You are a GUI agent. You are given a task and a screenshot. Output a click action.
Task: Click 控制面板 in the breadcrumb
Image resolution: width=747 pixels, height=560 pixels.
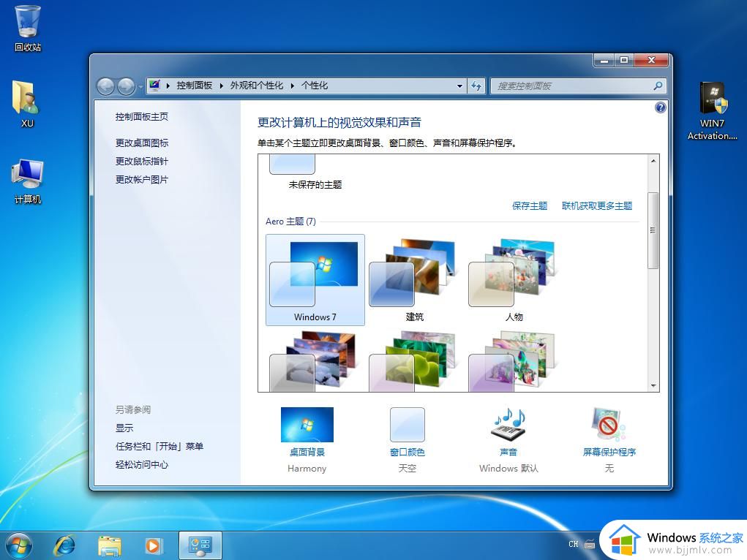195,86
